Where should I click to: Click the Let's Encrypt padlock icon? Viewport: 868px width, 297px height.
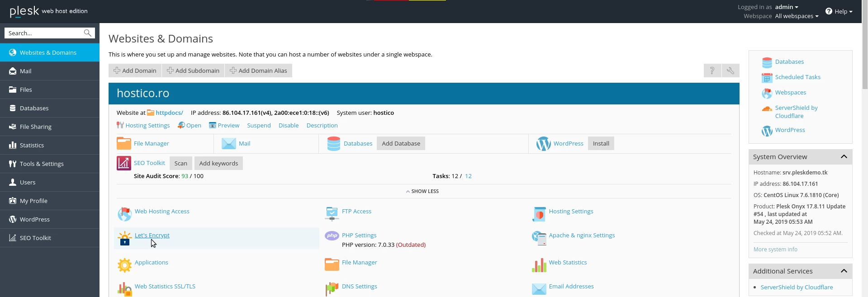(124, 239)
